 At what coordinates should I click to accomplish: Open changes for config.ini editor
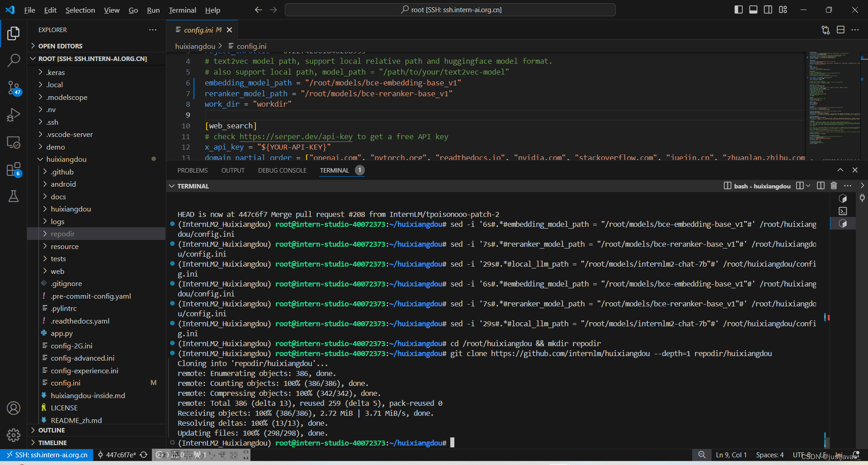coord(826,30)
